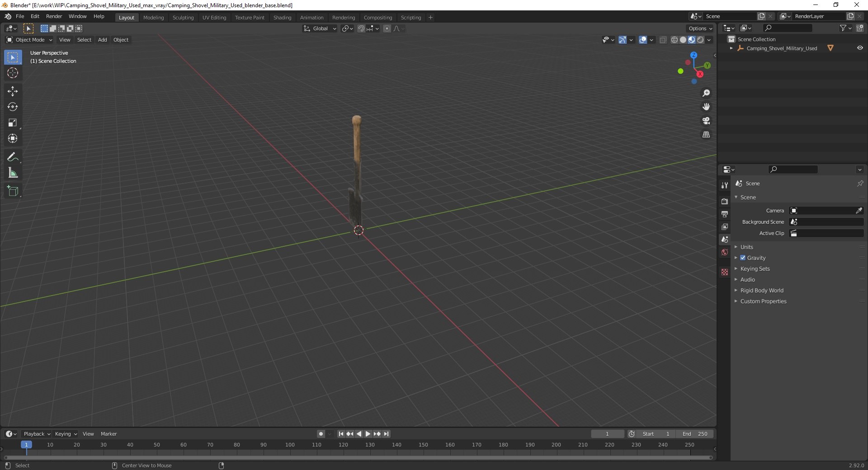Open the Output properties tab
868x470 pixels.
click(x=725, y=214)
